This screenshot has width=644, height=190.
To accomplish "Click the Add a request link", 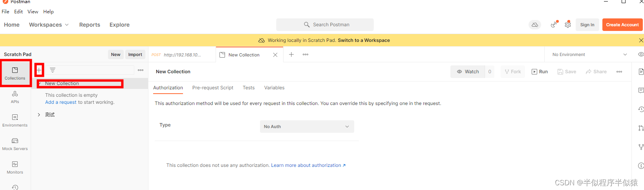I will point(61,102).
